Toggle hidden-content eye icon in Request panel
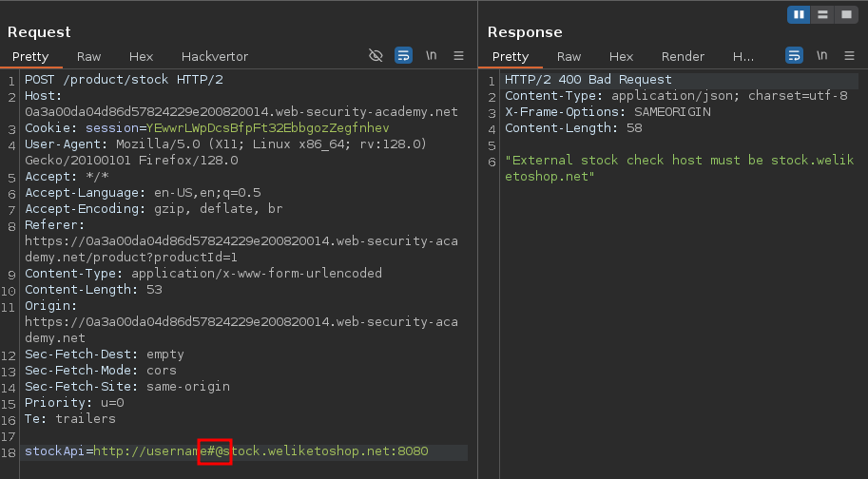This screenshot has height=479, width=868. (x=376, y=56)
